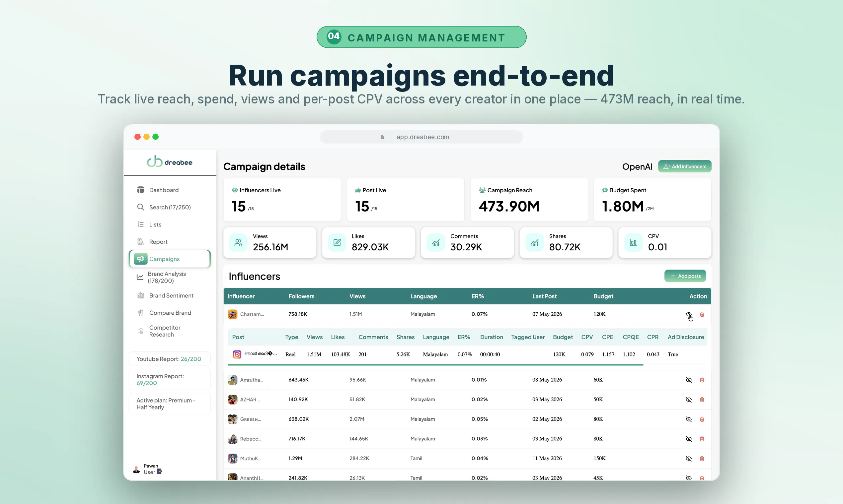Click the Youtube Report: 26/200 box
843x504 pixels.
point(170,359)
